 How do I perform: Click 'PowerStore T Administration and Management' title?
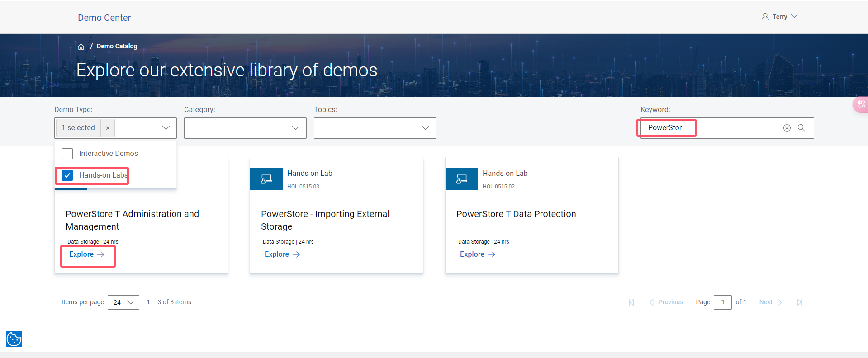coord(132,220)
